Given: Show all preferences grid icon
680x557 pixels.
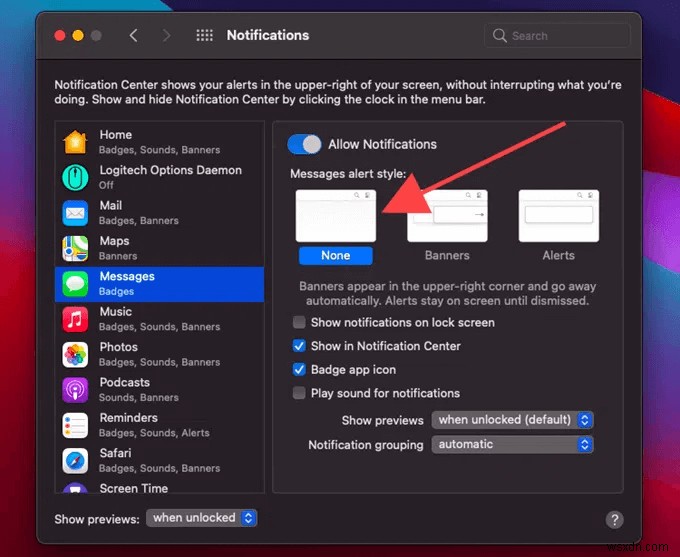Looking at the screenshot, I should tap(204, 36).
